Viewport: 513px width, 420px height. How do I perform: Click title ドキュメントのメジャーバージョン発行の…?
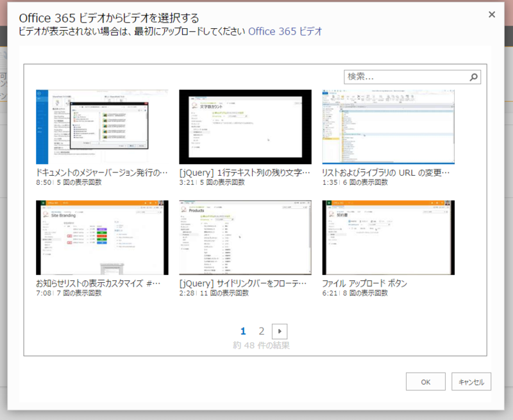coord(102,172)
